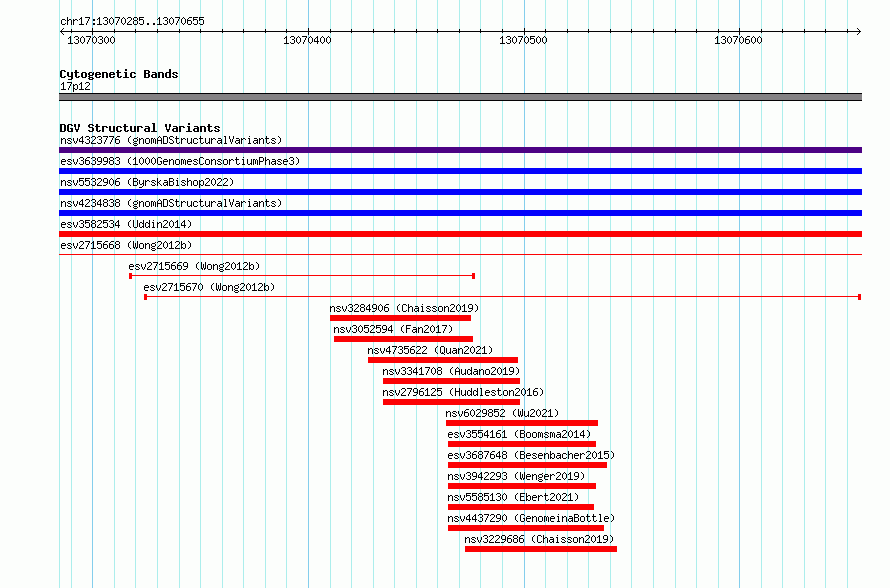Viewport: 890px width, 588px height.
Task: Click the blue esv3639983 variant bar
Action: click(460, 171)
